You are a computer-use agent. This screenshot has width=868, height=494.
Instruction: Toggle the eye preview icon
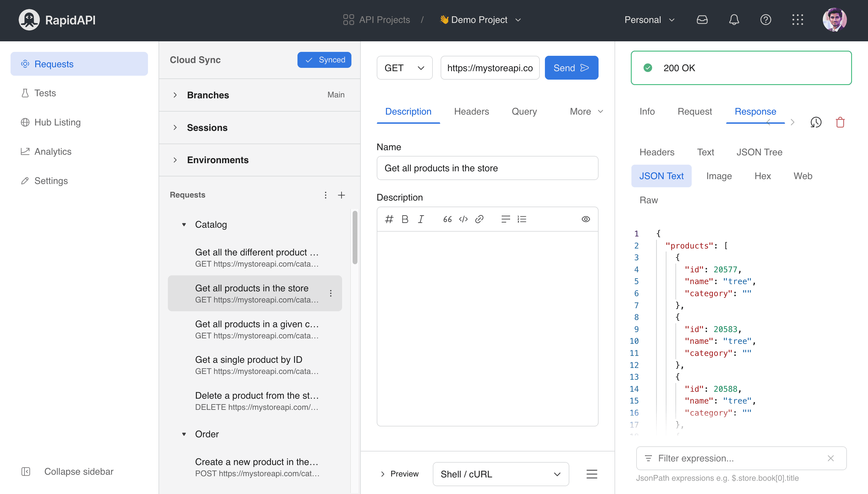[x=586, y=219]
